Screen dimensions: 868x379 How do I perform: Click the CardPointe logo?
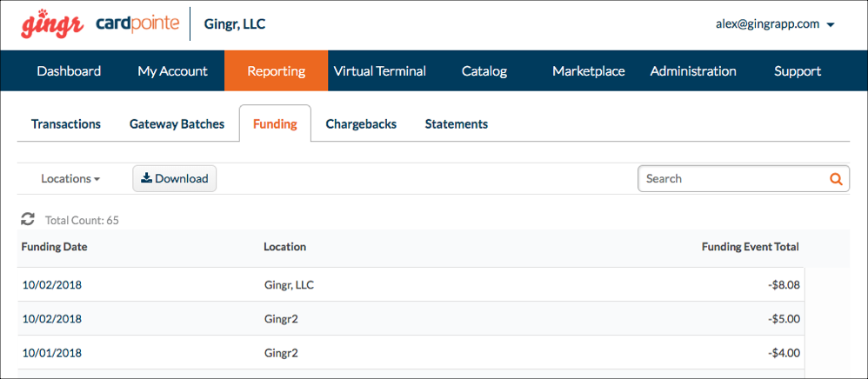pyautogui.click(x=137, y=23)
